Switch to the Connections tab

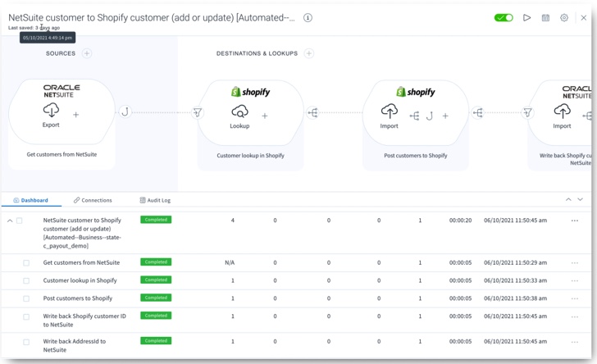[93, 200]
